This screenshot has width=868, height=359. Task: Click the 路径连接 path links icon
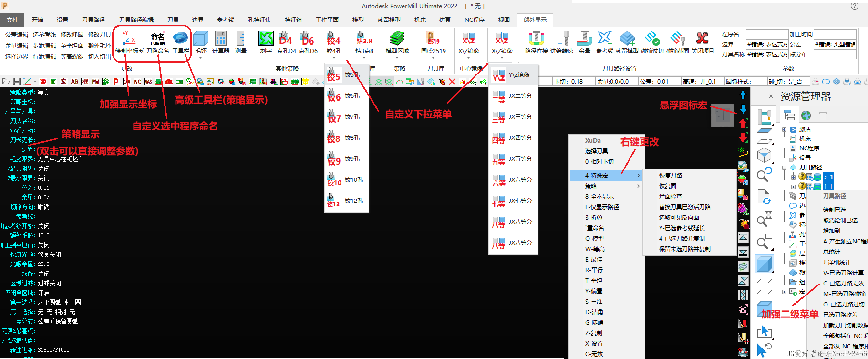pyautogui.click(x=536, y=42)
